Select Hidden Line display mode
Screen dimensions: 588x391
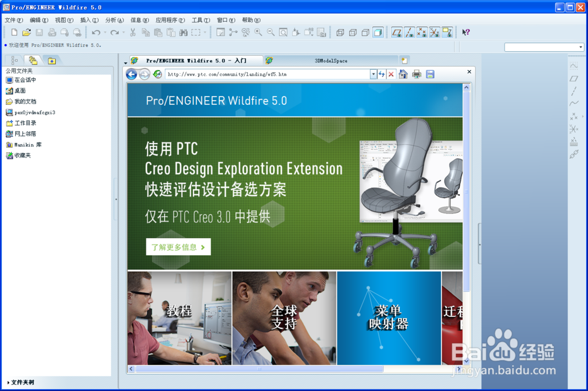[353, 32]
